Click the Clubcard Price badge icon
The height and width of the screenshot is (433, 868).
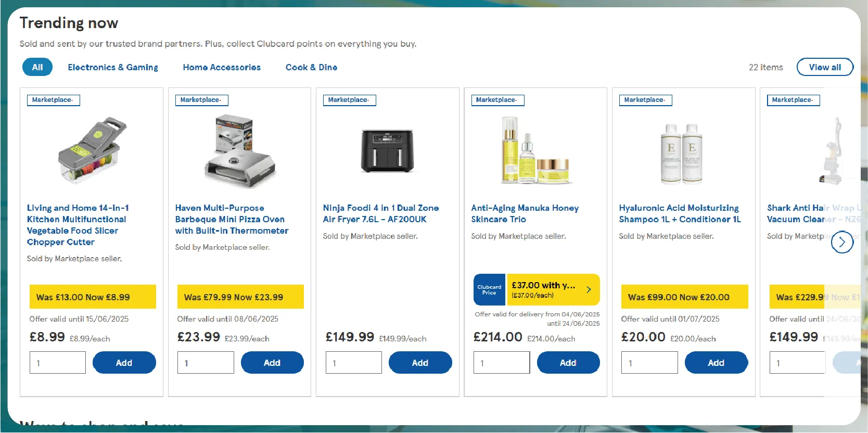(x=489, y=289)
